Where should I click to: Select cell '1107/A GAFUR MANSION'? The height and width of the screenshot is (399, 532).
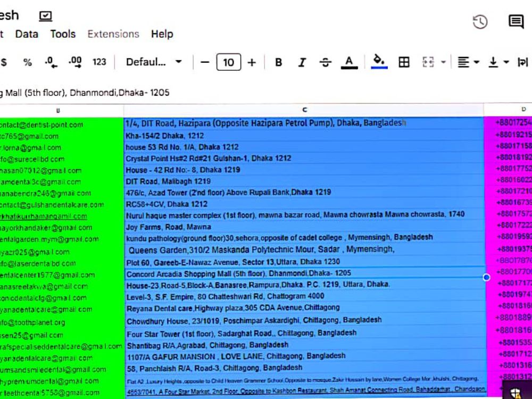coord(305,356)
